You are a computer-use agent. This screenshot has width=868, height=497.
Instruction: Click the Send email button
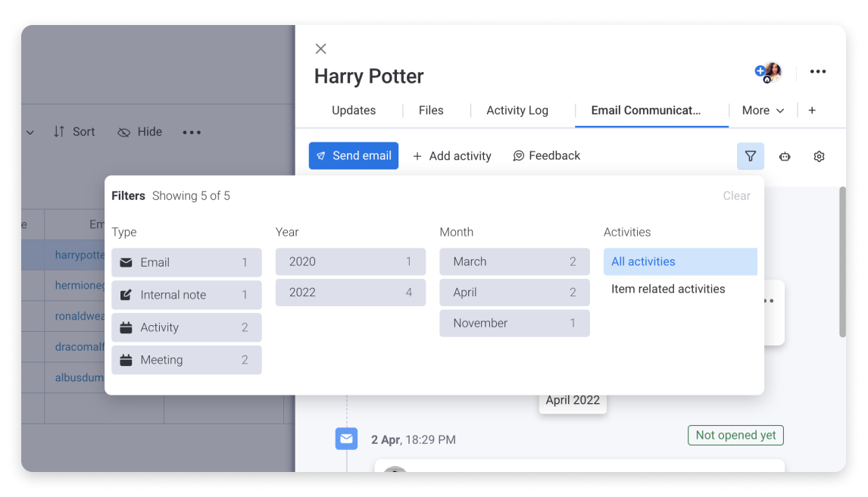354,156
